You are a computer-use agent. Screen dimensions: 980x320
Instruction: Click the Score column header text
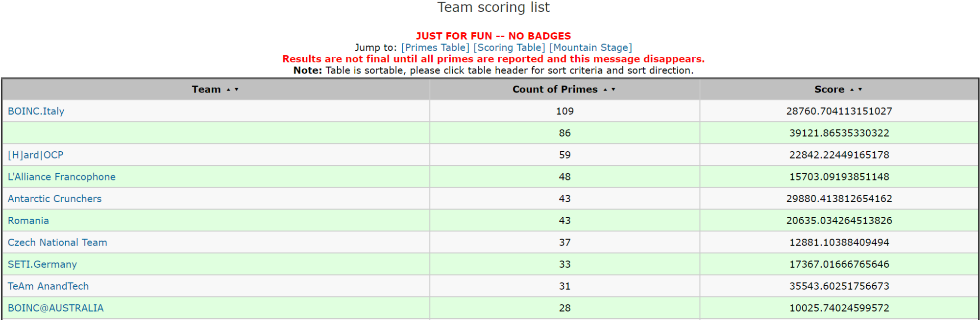tap(829, 90)
